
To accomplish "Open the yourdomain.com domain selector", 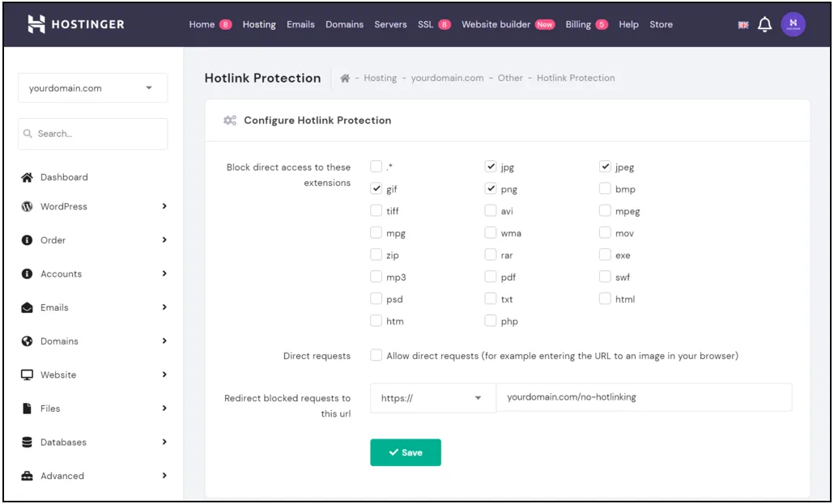I will (92, 87).
